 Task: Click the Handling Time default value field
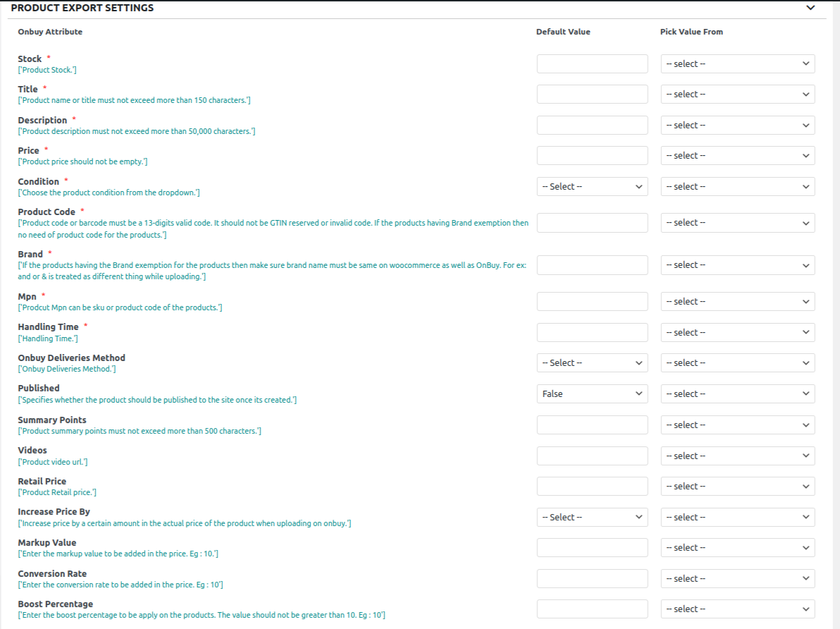click(x=592, y=332)
